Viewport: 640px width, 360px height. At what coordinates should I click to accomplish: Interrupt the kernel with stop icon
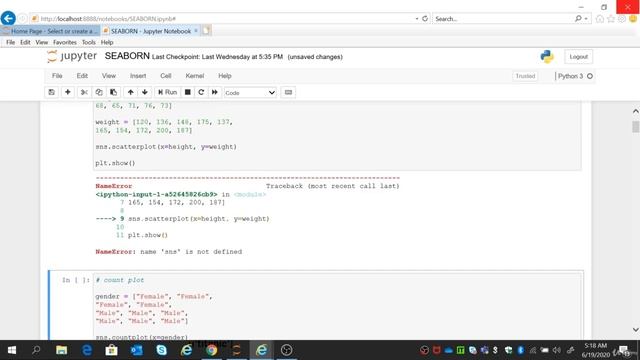(x=188, y=92)
